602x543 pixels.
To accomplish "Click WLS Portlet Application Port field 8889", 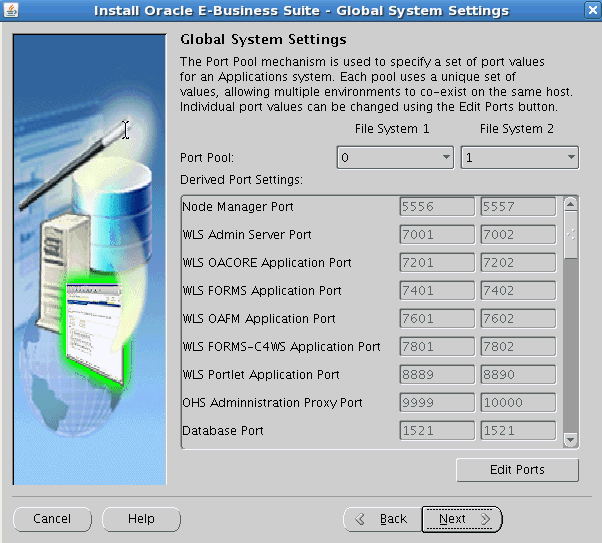I will pyautogui.click(x=437, y=375).
